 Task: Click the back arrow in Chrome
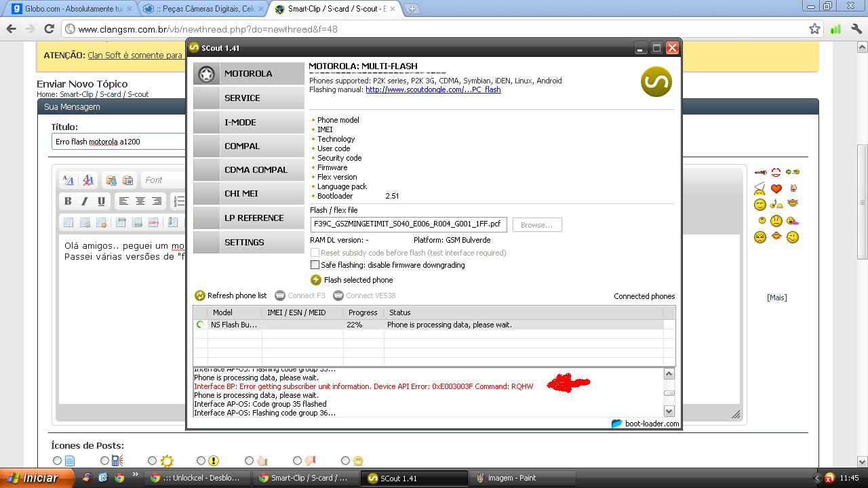click(x=11, y=29)
